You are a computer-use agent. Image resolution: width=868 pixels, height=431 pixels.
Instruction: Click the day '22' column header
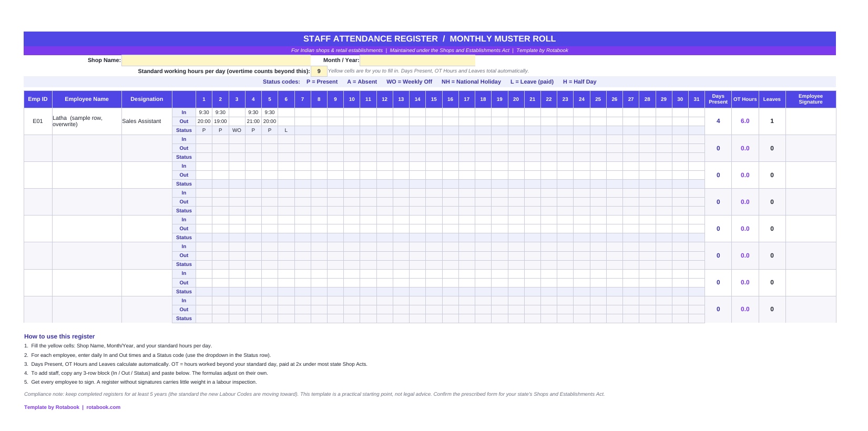point(549,99)
